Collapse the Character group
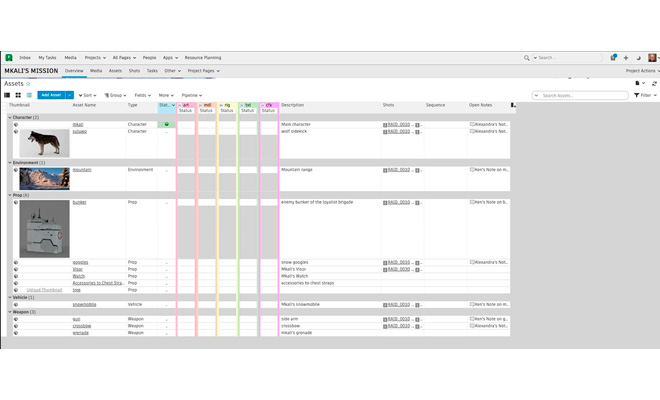The height and width of the screenshot is (400, 660). 10,117
